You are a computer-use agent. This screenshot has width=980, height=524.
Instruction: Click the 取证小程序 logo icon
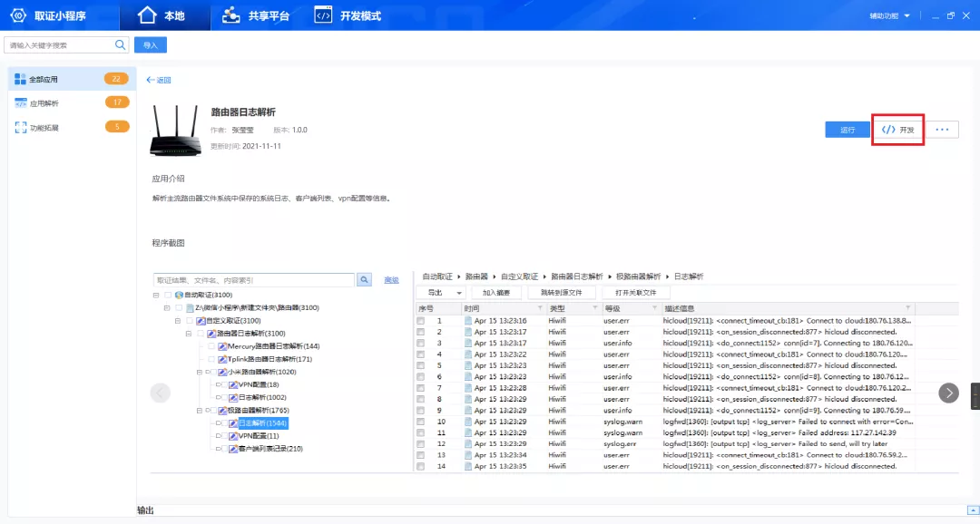(x=18, y=15)
